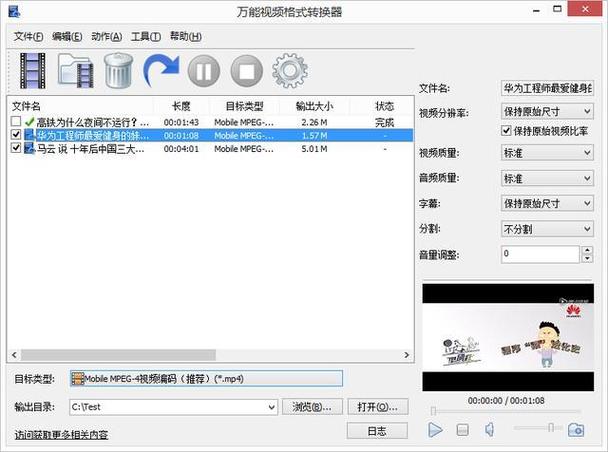
Task: Click the horizontal scrollbar of file list
Action: [x=118, y=354]
